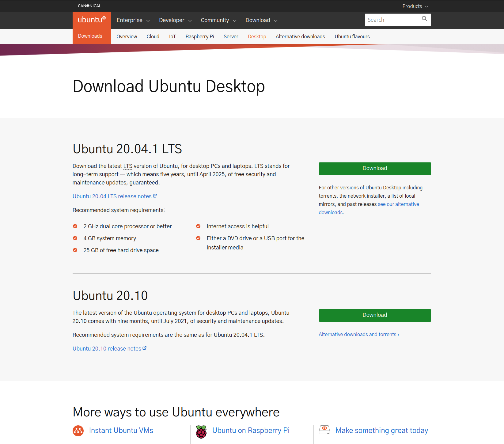Screen dimensions: 504x444
Task: Open Alternative downloads and torrents link
Action: click(359, 334)
